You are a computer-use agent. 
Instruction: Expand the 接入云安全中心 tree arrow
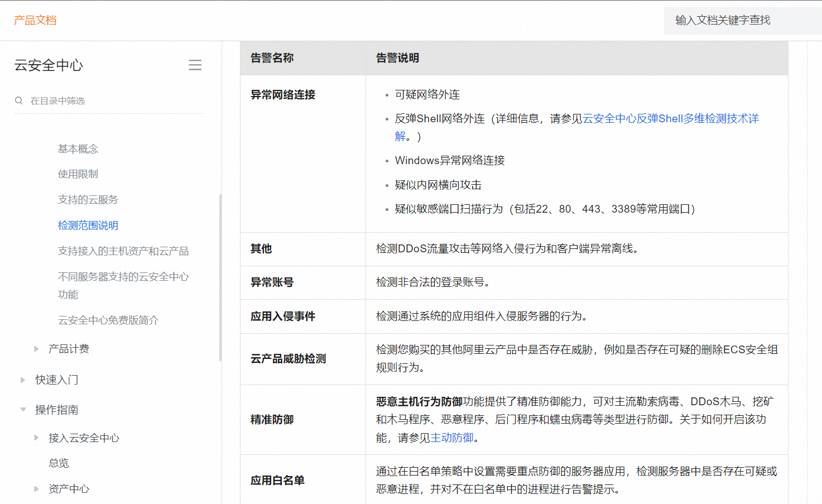37,438
